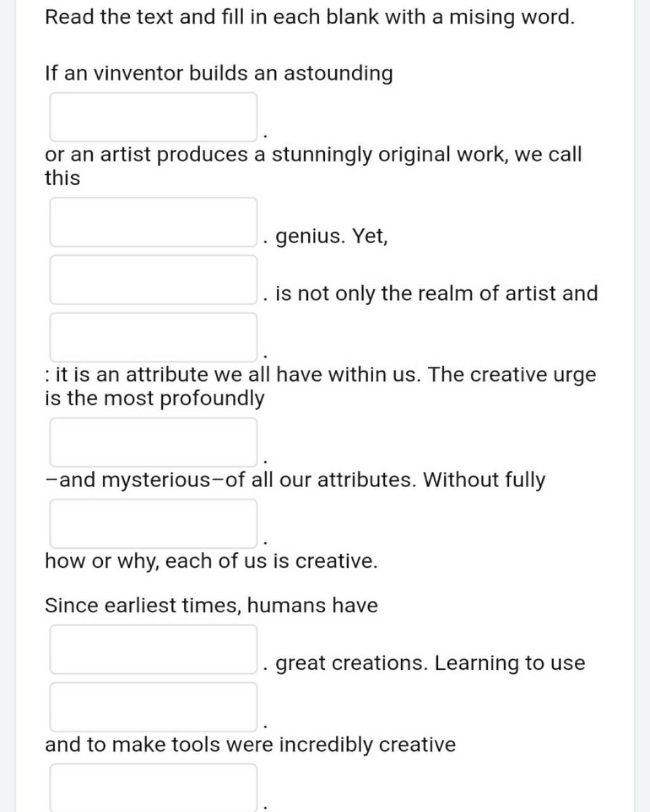The height and width of the screenshot is (812, 650).
Task: Click the line "Since earliest times, humans have"
Action: pyautogui.click(x=211, y=606)
